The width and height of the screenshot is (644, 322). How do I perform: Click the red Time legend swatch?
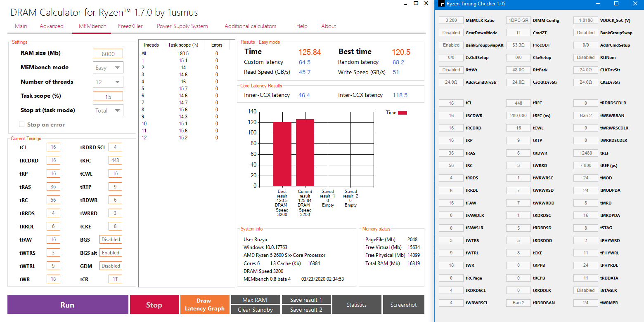[402, 113]
